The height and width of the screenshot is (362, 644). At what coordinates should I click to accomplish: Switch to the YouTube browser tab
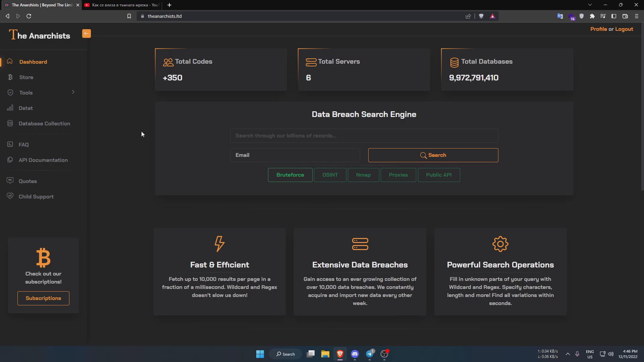122,5
